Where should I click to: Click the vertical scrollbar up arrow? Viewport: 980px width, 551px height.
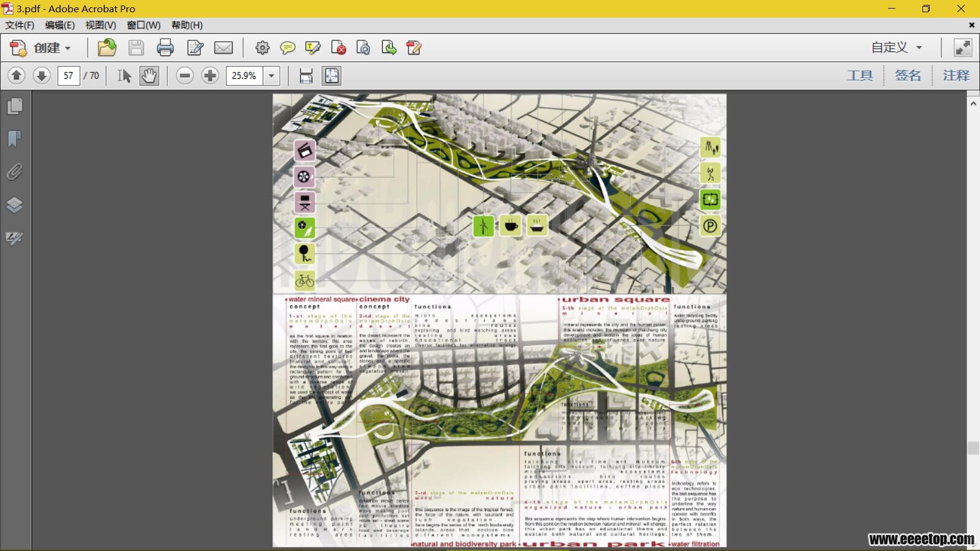[x=973, y=103]
